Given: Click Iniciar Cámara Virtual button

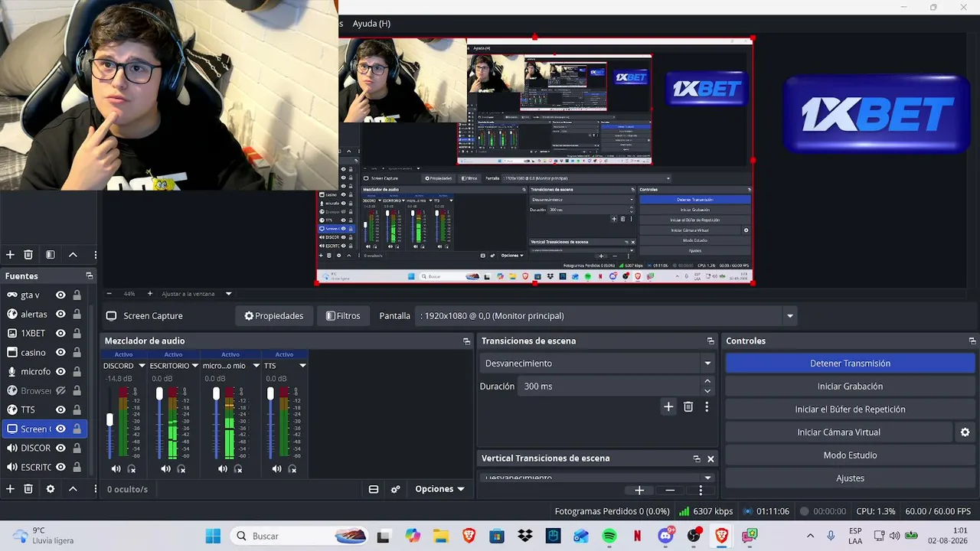Looking at the screenshot, I should point(838,432).
